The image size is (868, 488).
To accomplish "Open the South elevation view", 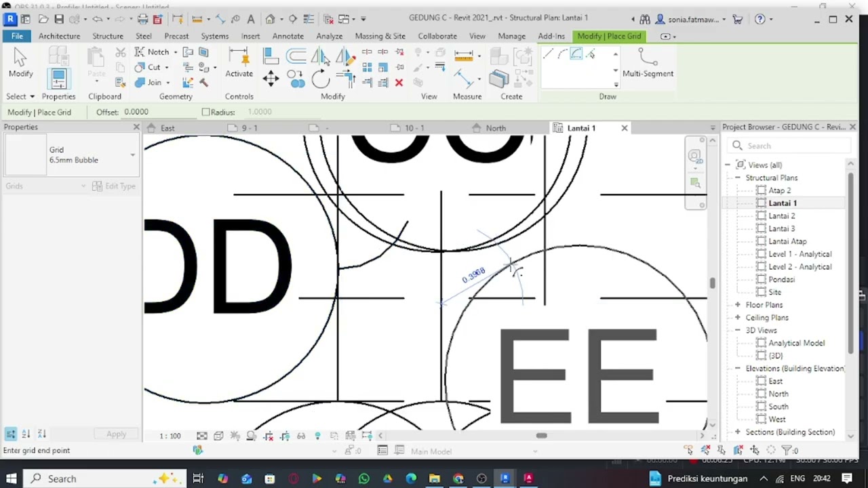I will (x=778, y=407).
